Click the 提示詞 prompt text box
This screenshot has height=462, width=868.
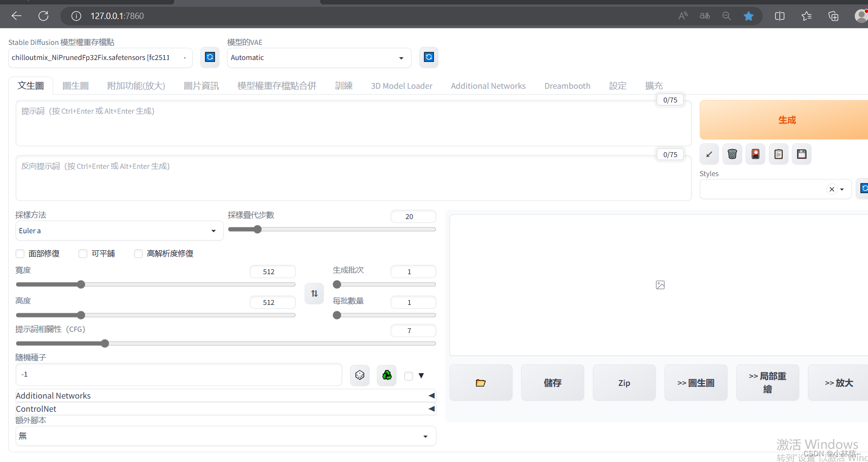[x=354, y=123]
